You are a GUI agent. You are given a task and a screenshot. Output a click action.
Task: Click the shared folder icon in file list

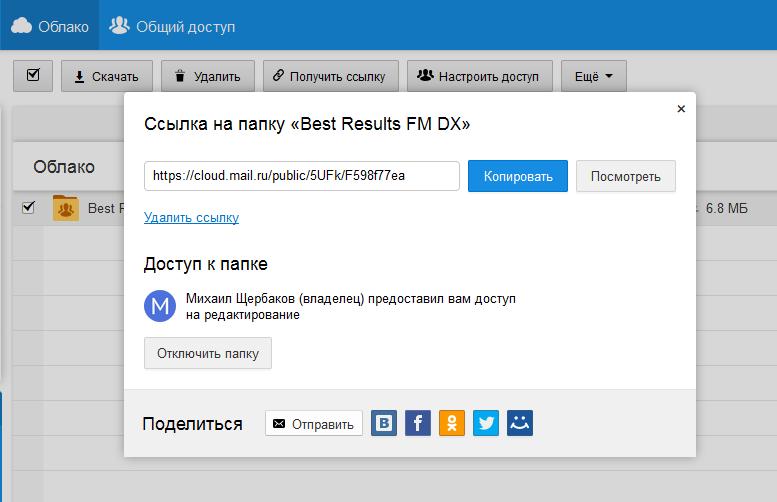pyautogui.click(x=66, y=208)
